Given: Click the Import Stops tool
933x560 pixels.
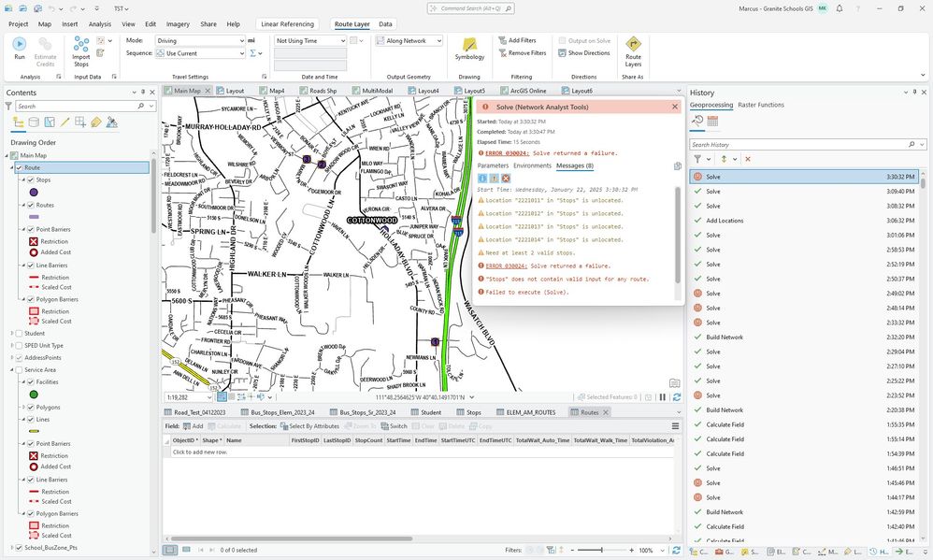Looking at the screenshot, I should [81, 51].
